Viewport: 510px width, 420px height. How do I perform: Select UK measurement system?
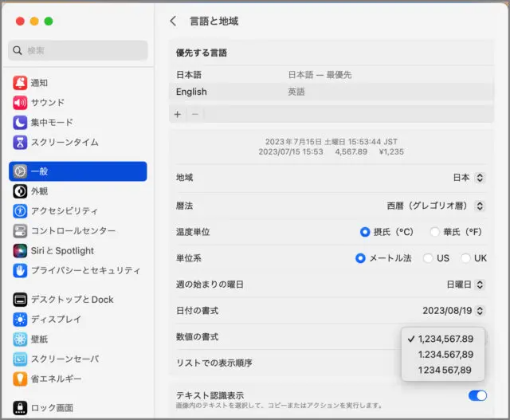tap(465, 258)
